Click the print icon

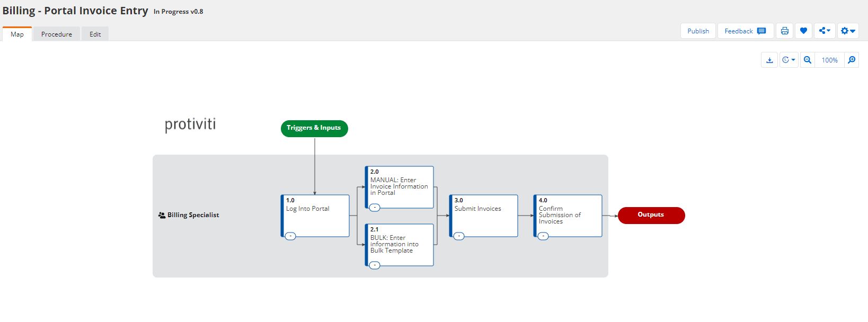[x=784, y=31]
